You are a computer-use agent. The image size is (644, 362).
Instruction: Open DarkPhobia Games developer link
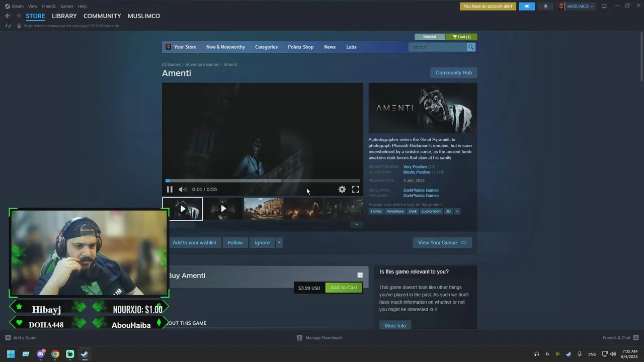tap(421, 190)
